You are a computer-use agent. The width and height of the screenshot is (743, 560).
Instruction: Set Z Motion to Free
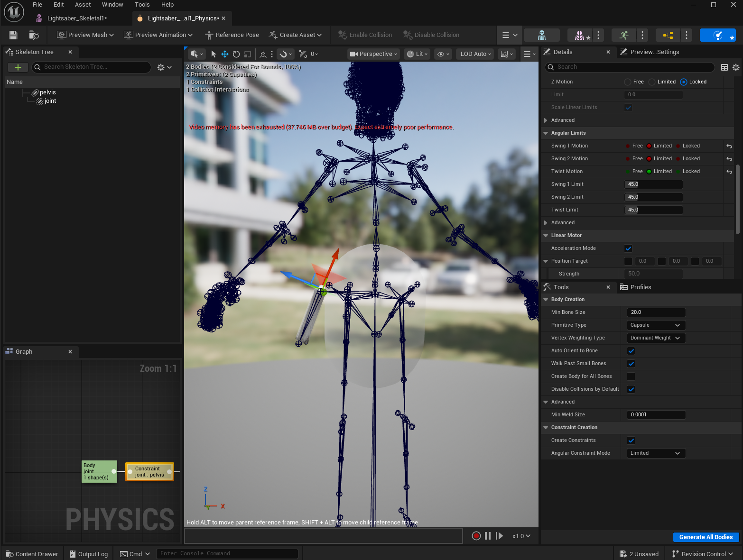coord(628,82)
